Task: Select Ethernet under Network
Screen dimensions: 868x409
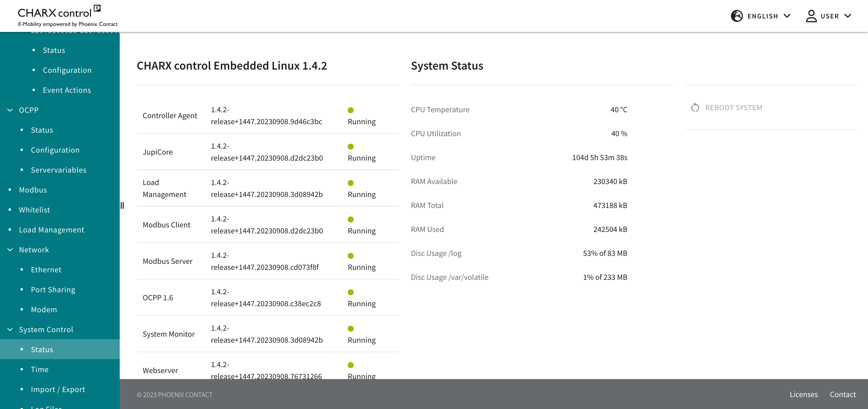Action: point(46,270)
